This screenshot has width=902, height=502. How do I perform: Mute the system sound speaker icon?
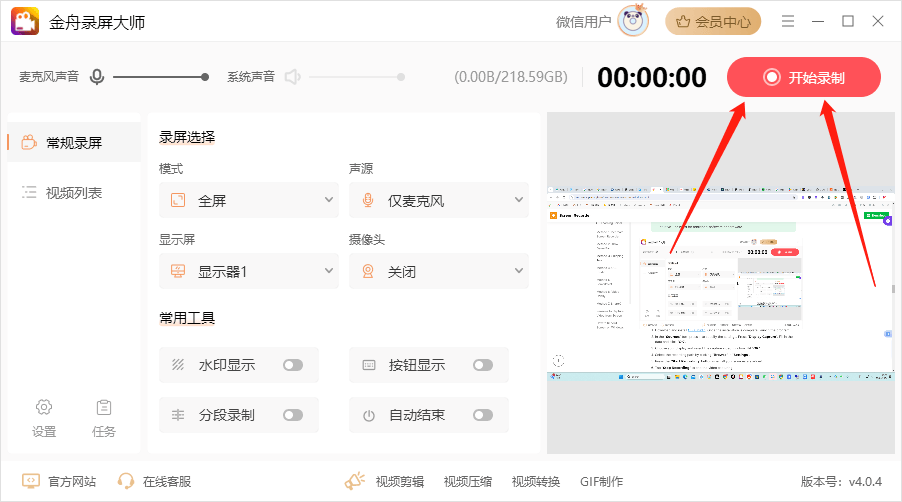pyautogui.click(x=293, y=76)
